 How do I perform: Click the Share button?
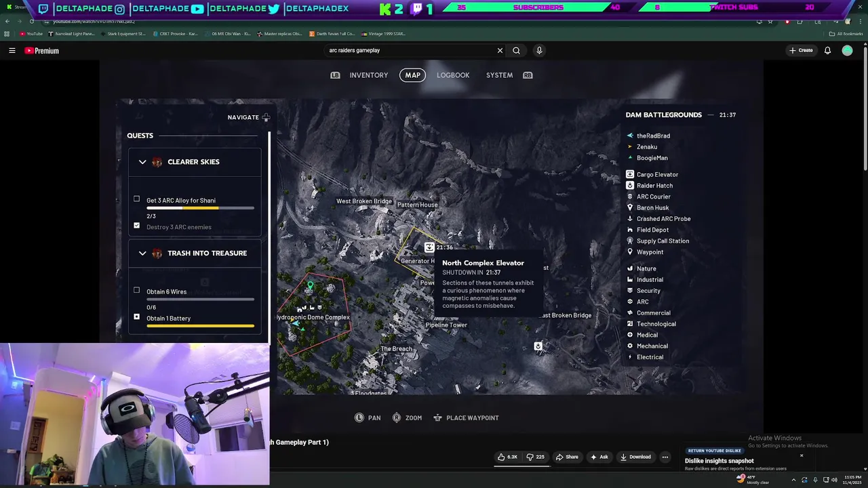tap(567, 457)
